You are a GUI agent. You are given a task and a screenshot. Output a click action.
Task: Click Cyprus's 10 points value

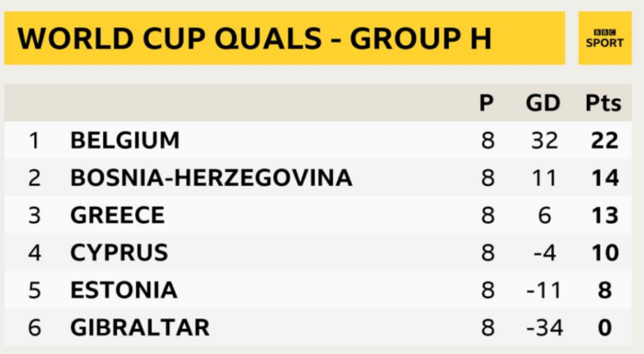coord(605,253)
